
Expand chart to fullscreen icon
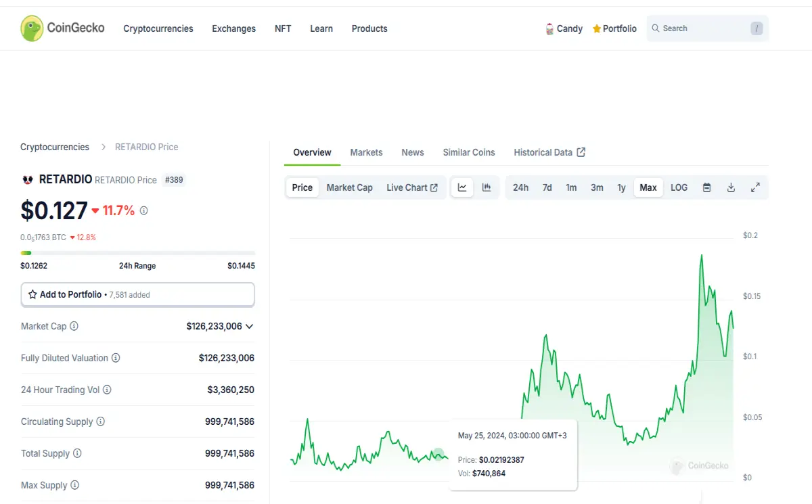click(755, 187)
